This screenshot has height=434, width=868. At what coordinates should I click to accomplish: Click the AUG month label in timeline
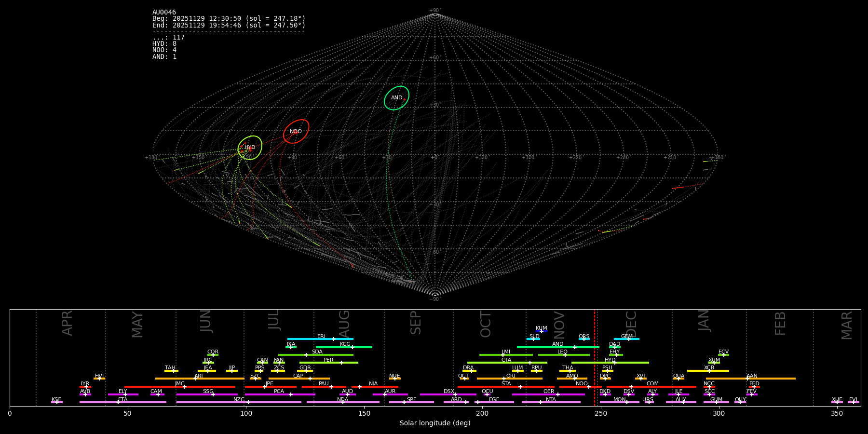pyautogui.click(x=344, y=325)
